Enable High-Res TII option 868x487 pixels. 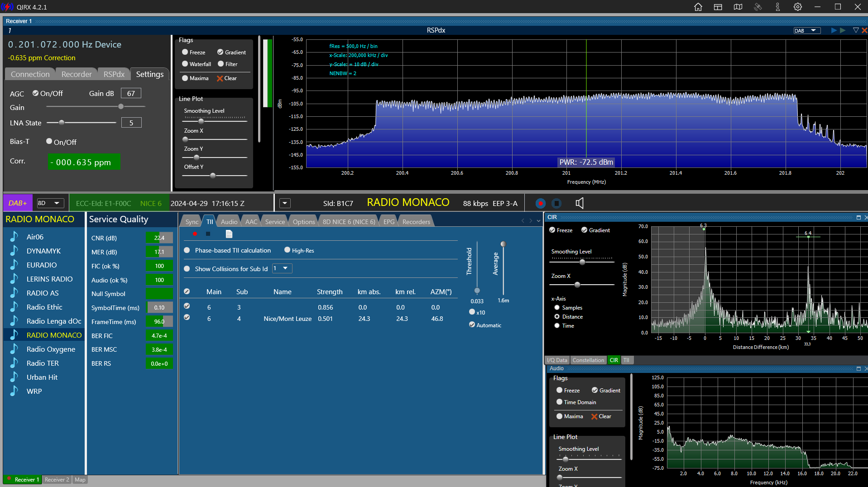287,250
